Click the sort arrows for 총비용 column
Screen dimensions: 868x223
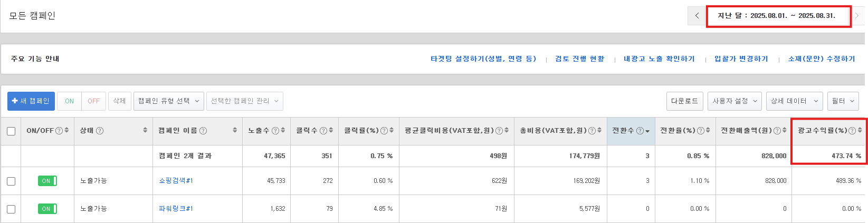[x=599, y=130]
